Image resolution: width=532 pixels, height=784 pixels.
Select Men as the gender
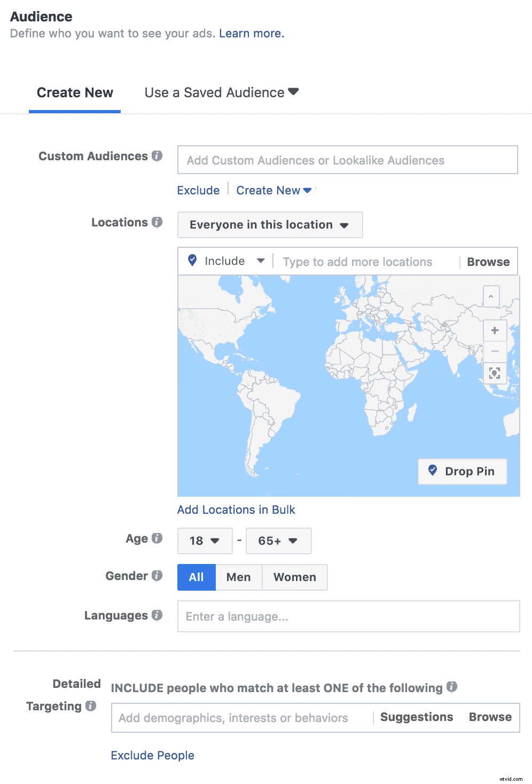238,577
